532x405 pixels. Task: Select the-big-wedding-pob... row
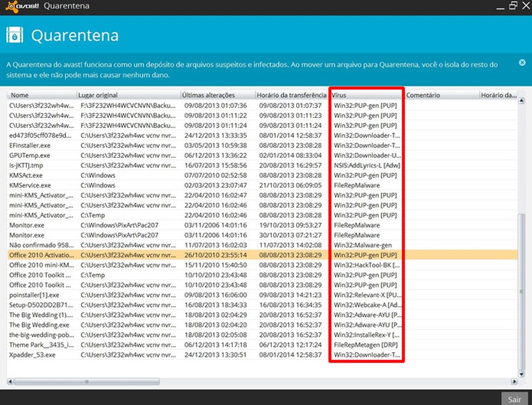tap(262, 335)
